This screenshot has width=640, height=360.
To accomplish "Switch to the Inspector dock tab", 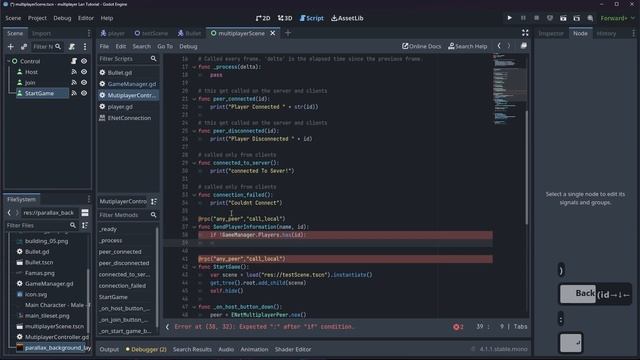I will (551, 33).
